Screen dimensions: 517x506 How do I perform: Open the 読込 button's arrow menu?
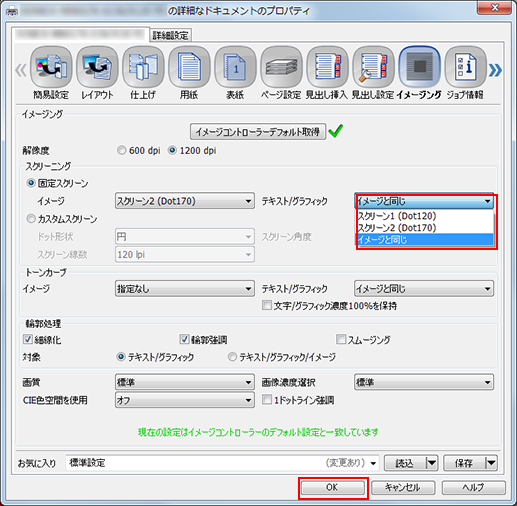tap(432, 463)
